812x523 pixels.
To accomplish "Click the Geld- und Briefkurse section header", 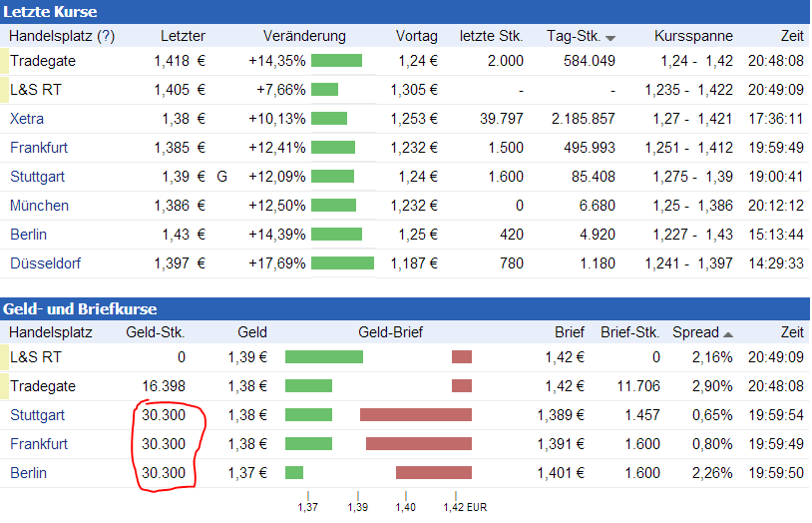I will [80, 308].
